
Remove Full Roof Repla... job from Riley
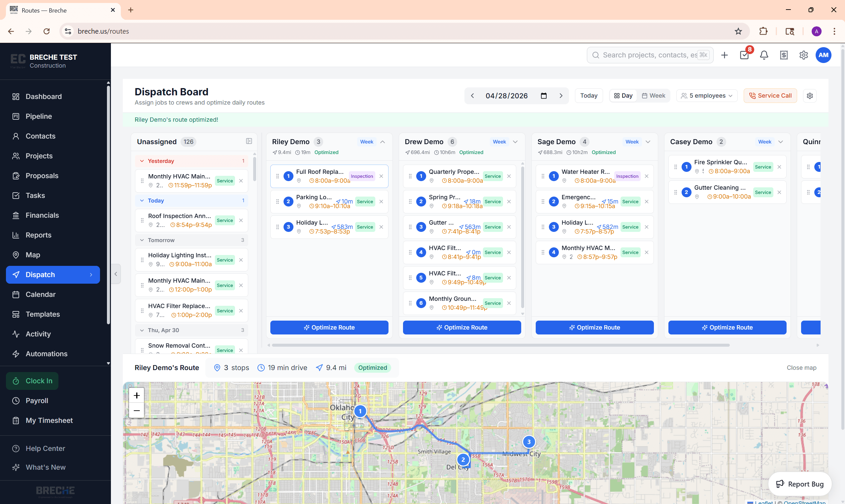point(381,176)
